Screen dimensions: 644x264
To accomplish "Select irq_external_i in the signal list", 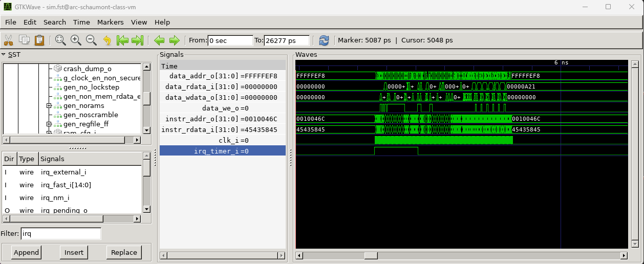I will coord(72,172).
